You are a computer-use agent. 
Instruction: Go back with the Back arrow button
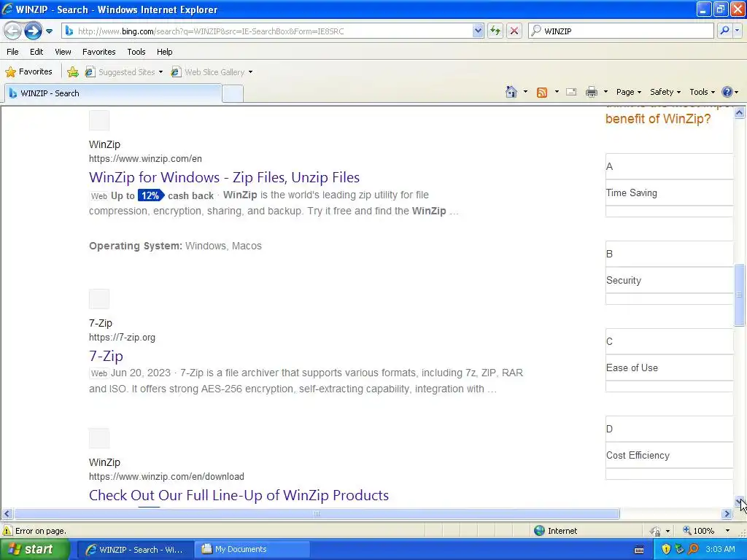pyautogui.click(x=12, y=31)
